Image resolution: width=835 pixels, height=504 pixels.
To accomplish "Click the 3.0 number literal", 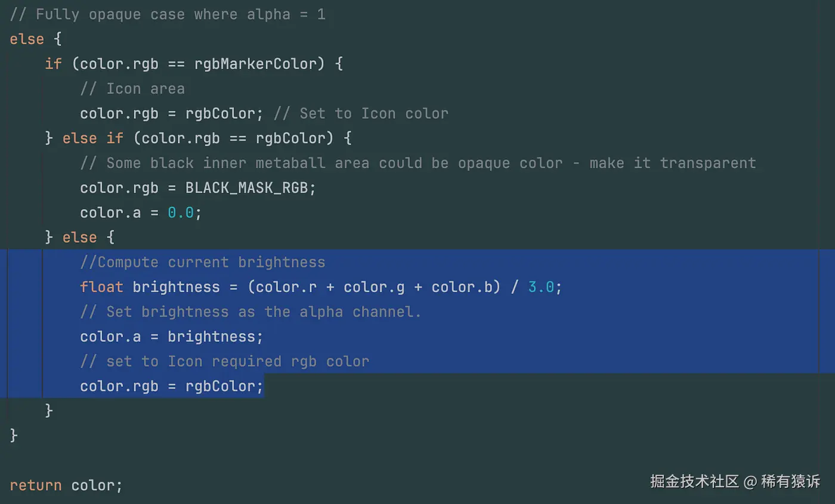I will tap(541, 287).
